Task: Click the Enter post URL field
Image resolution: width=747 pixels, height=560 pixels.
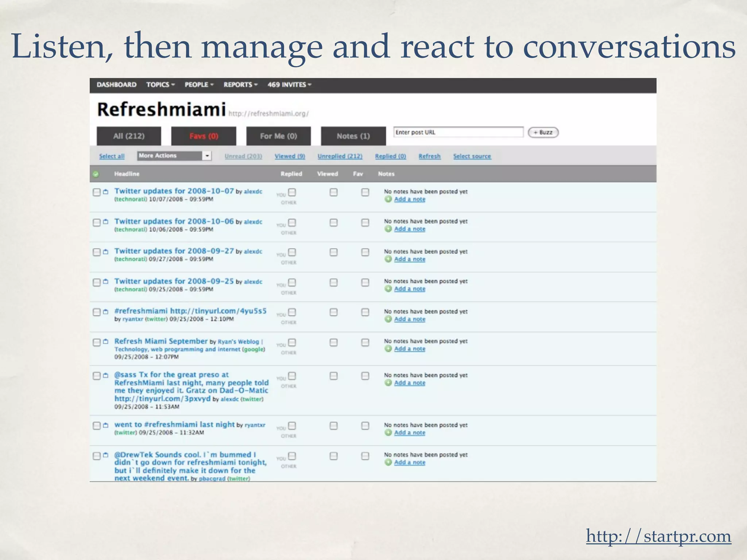Action: tap(458, 132)
